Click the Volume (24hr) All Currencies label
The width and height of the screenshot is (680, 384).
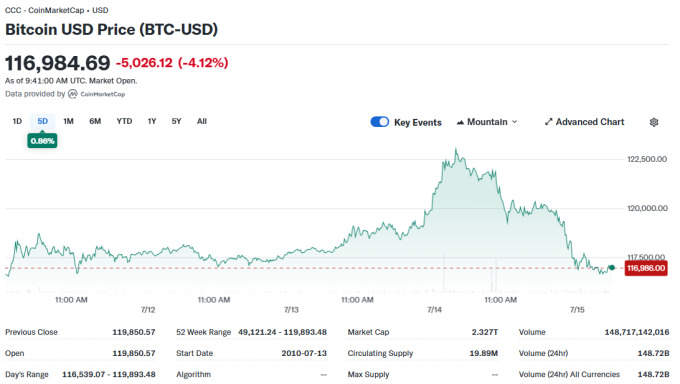(x=569, y=374)
